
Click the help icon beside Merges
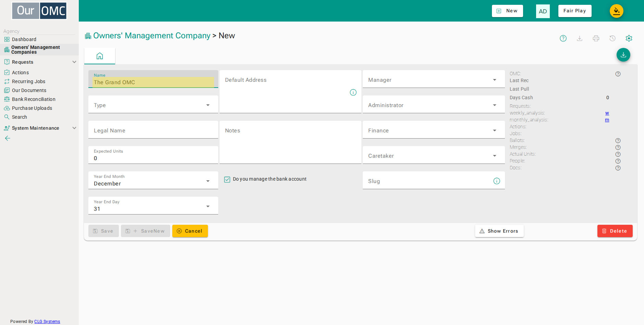click(618, 147)
